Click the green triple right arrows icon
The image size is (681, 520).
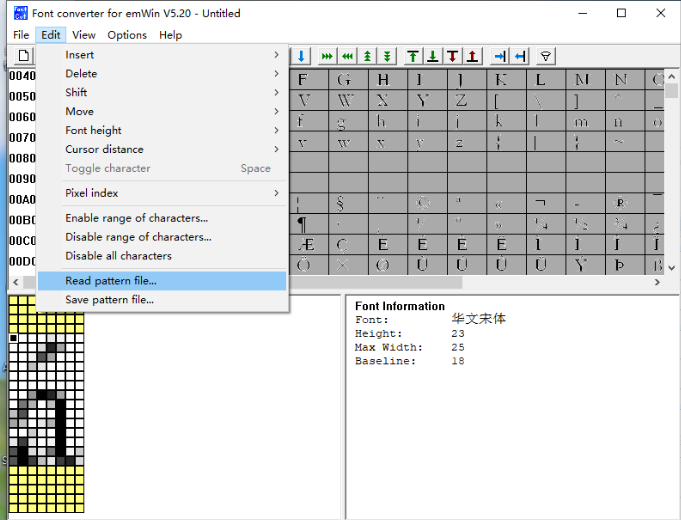(x=327, y=56)
